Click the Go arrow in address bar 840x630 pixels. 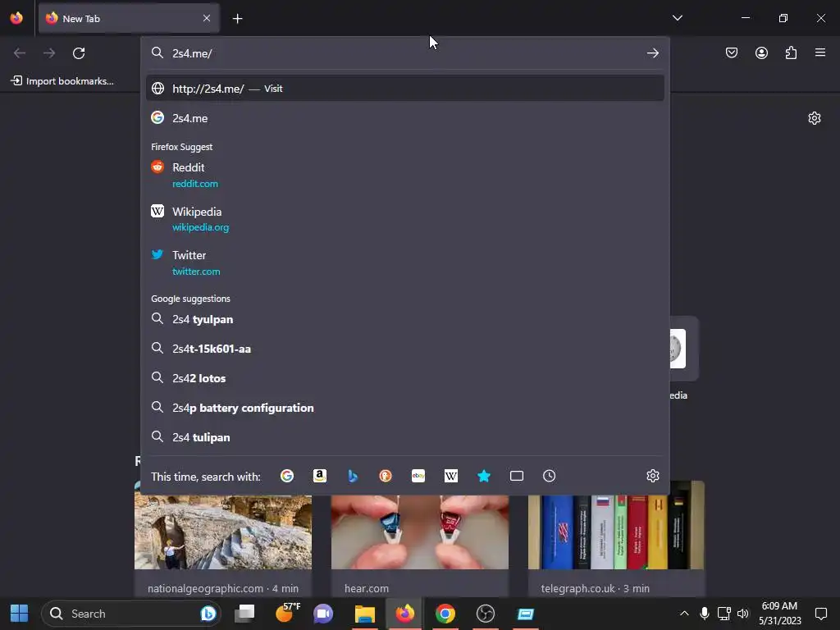[x=652, y=53]
